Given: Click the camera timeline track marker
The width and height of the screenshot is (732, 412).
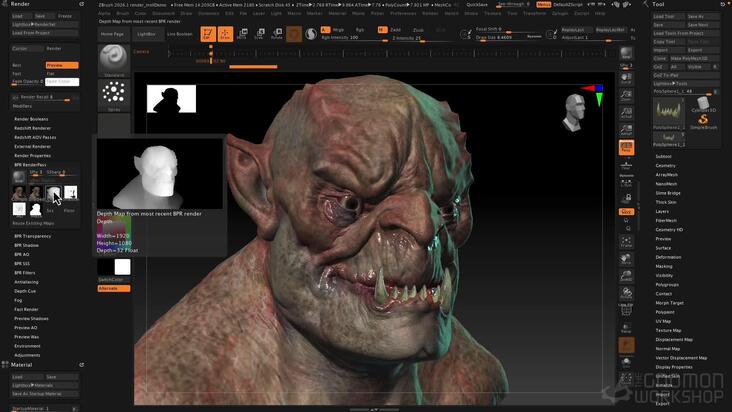Looking at the screenshot, I should [211, 54].
